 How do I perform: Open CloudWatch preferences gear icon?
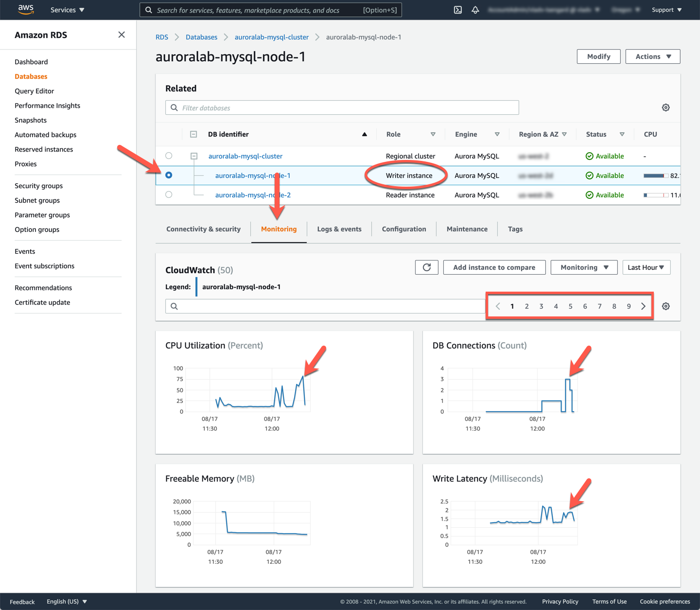(665, 306)
